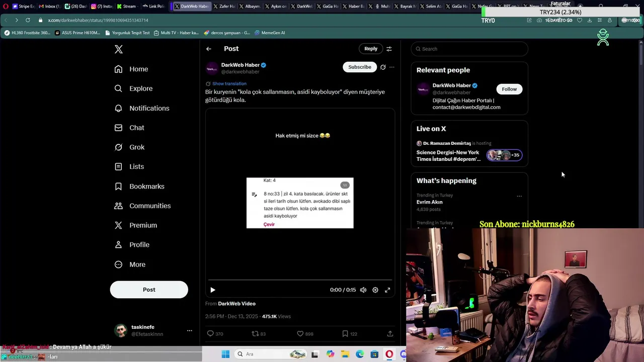Mute the video with the speaker icon
Screen dimensions: 644x362
(363, 290)
